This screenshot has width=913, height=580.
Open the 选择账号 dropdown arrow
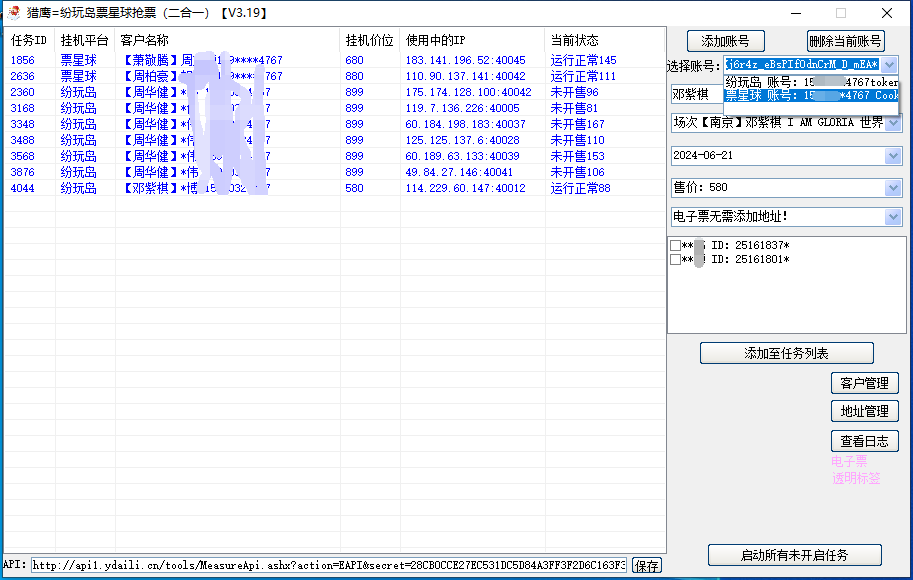tap(889, 65)
